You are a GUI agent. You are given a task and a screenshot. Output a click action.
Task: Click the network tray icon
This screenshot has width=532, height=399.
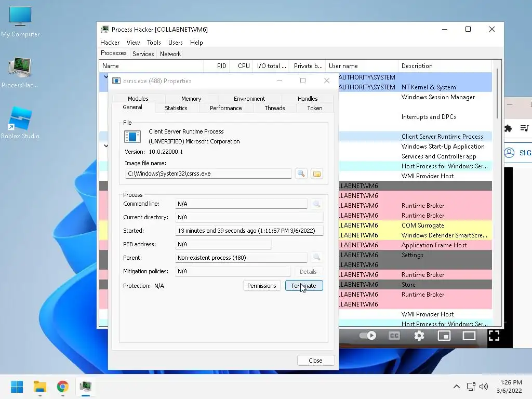click(x=471, y=387)
